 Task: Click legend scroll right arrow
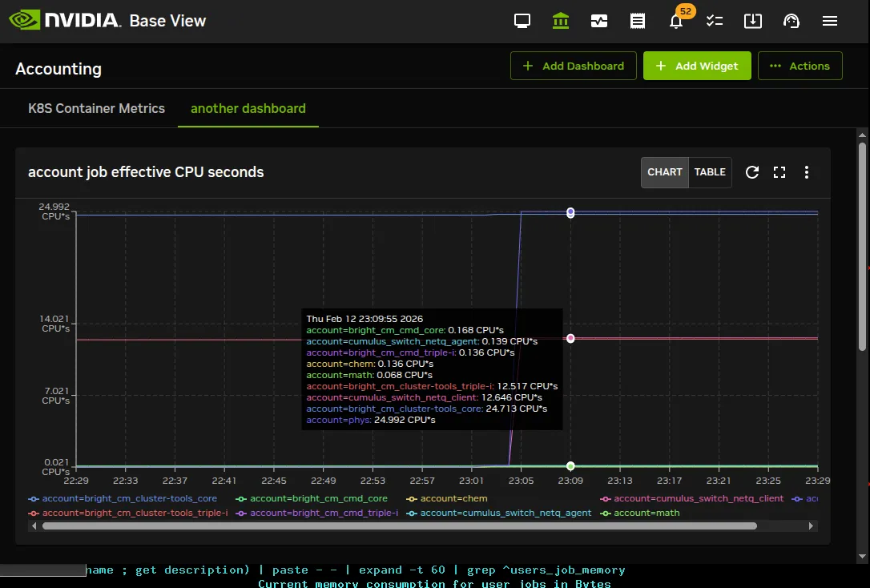[811, 526]
